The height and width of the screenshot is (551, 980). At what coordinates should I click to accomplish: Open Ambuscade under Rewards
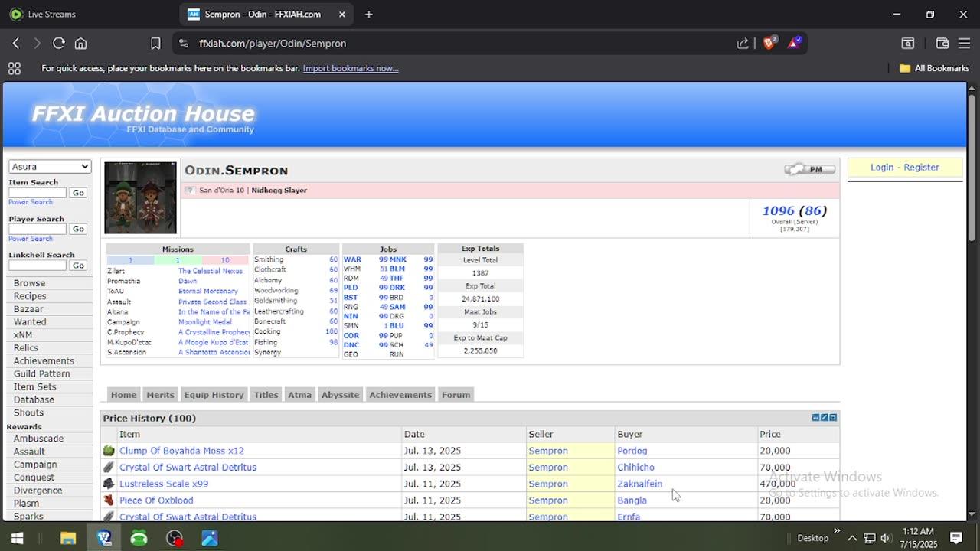click(38, 439)
